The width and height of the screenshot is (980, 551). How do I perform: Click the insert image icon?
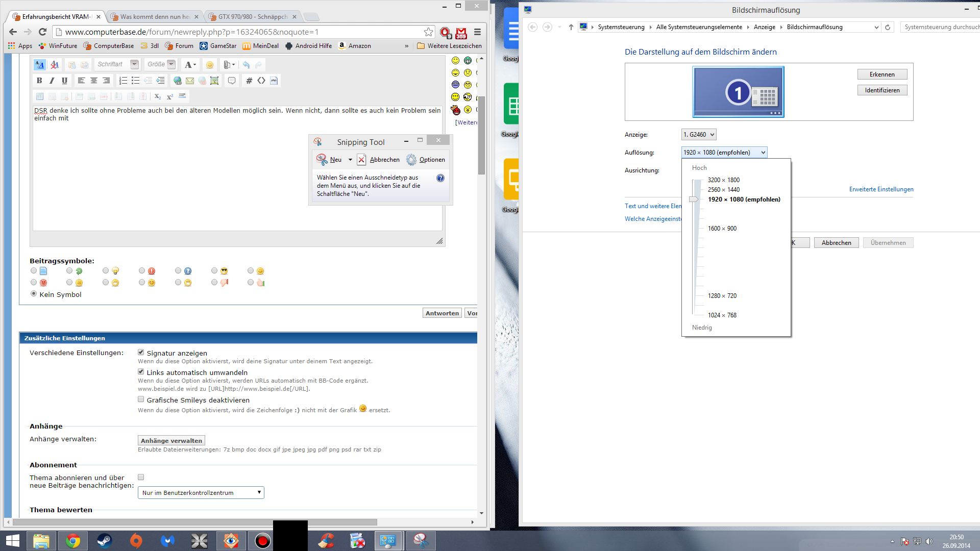click(x=214, y=81)
